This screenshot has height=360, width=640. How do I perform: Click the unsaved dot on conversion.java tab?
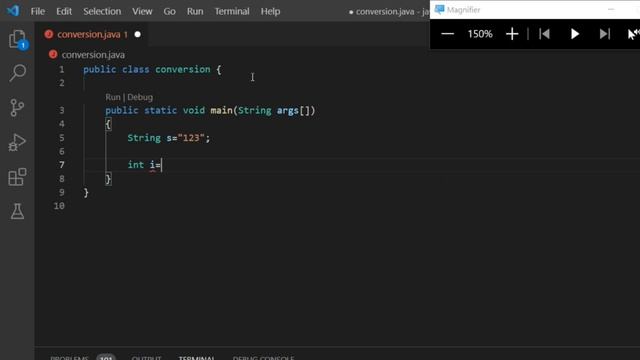(x=138, y=35)
